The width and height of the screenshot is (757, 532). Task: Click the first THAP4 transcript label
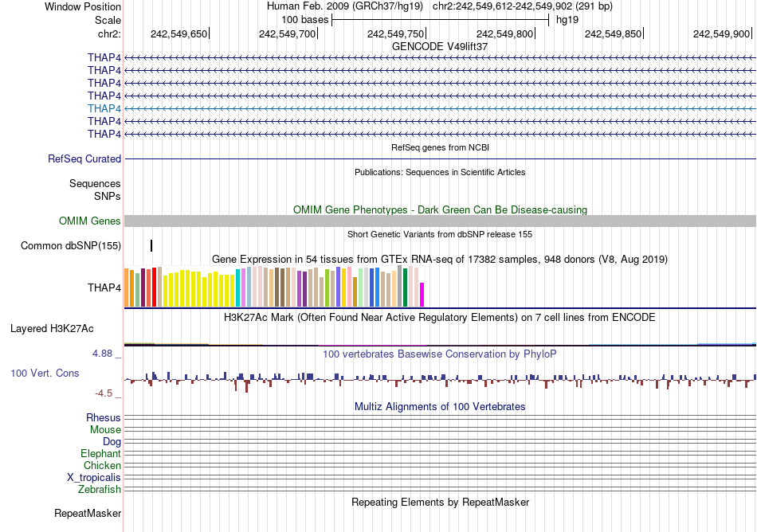(x=104, y=57)
